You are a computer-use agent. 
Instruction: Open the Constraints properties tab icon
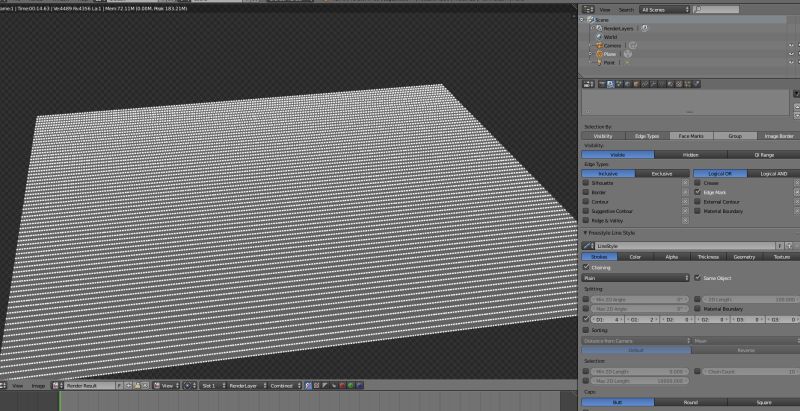point(644,84)
